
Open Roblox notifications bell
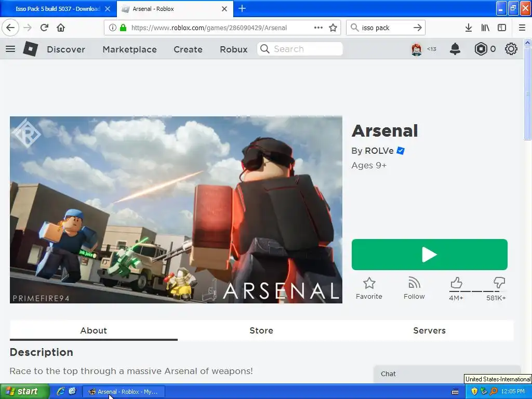455,49
